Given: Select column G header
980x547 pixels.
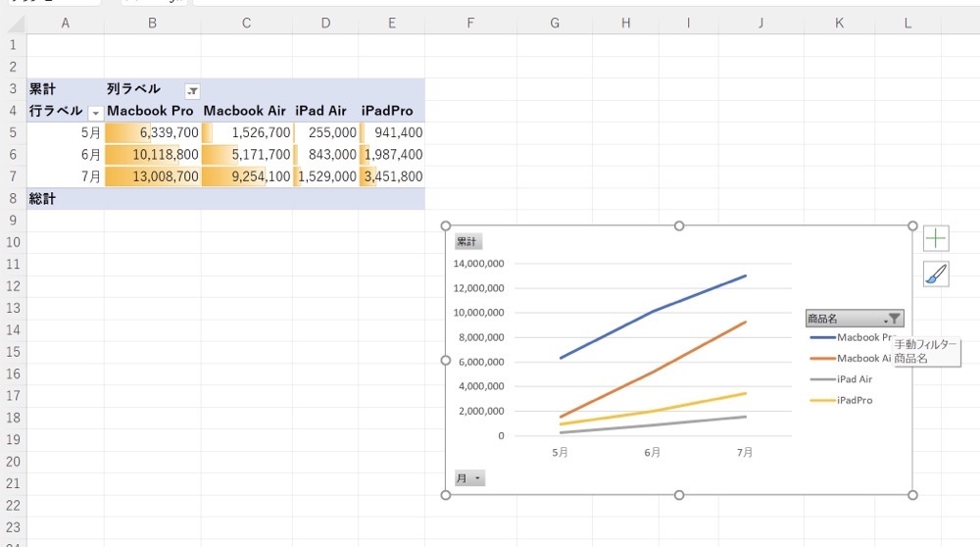Looking at the screenshot, I should tap(555, 24).
